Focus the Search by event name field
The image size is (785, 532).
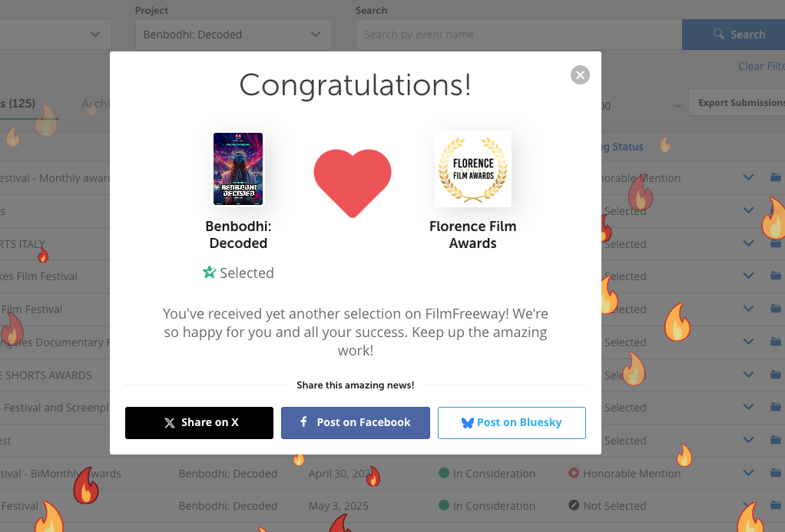[x=518, y=35]
